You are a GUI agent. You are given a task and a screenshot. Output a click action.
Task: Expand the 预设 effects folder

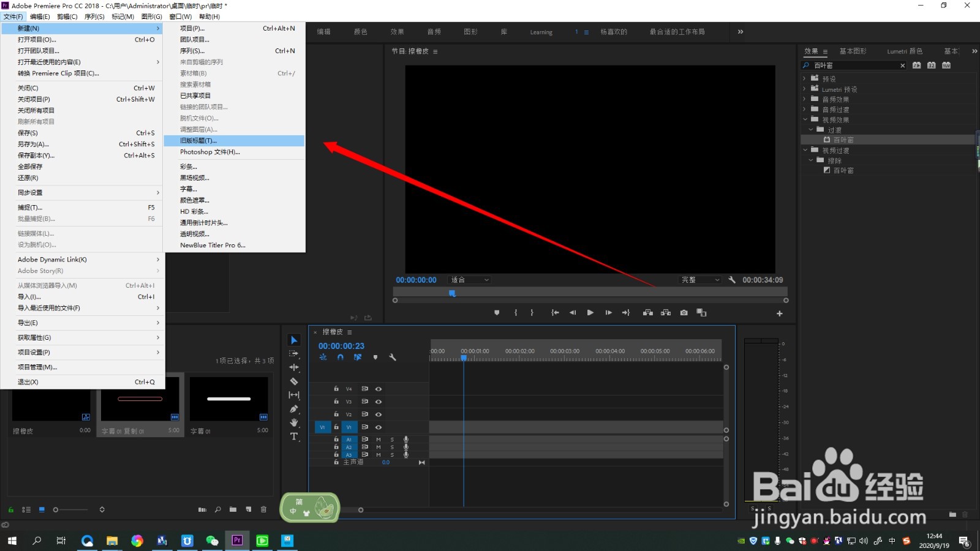tap(805, 78)
